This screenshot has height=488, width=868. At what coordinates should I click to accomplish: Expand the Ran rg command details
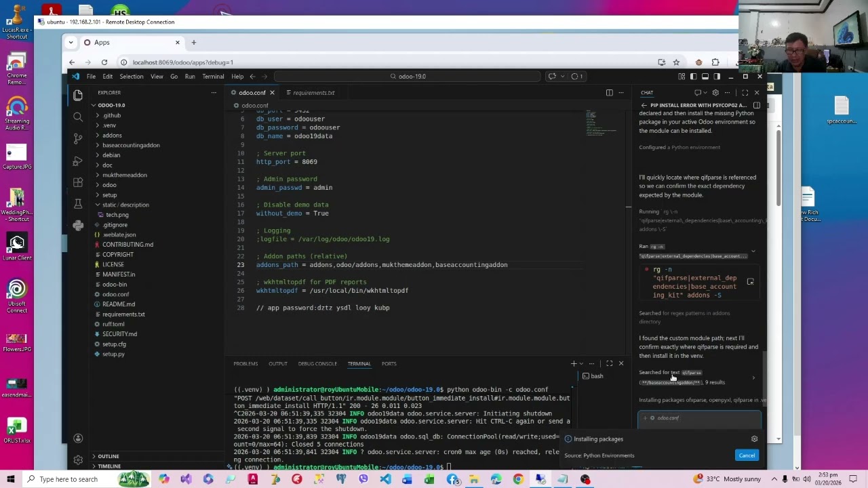pyautogui.click(x=753, y=251)
